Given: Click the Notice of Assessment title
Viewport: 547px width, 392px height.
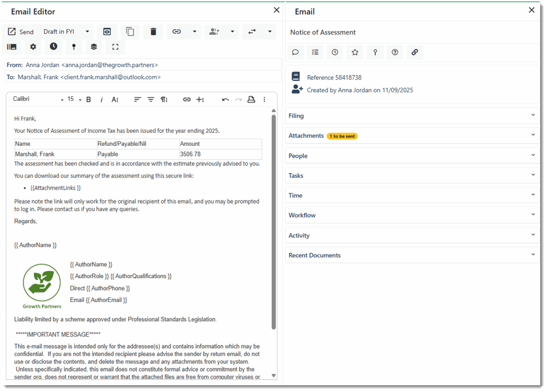Looking at the screenshot, I should click(x=323, y=33).
